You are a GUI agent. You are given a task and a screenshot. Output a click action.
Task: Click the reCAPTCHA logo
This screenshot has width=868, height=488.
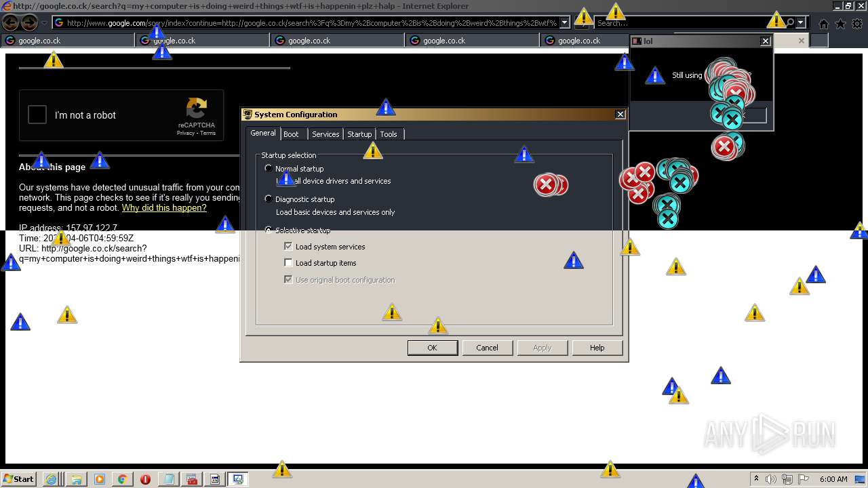tap(197, 108)
